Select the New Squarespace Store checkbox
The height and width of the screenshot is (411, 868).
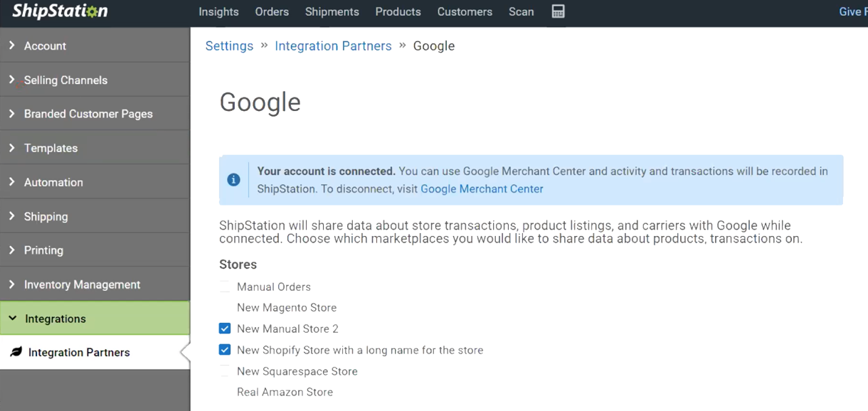(x=225, y=370)
